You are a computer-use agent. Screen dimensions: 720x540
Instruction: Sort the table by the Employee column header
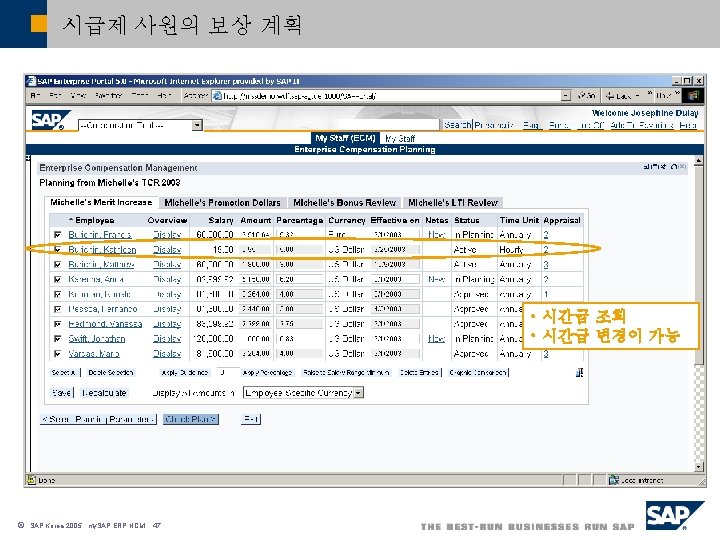92,220
